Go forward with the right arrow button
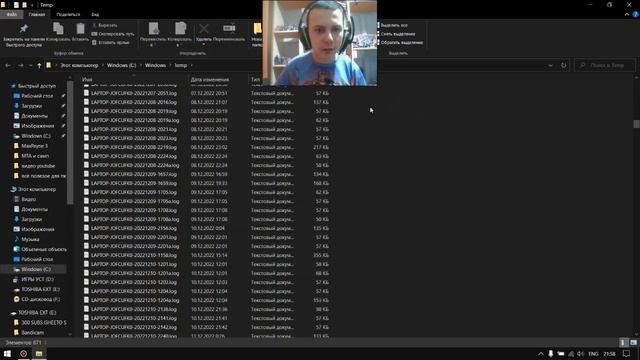Image resolution: width=640 pixels, height=360 pixels. tap(20, 65)
